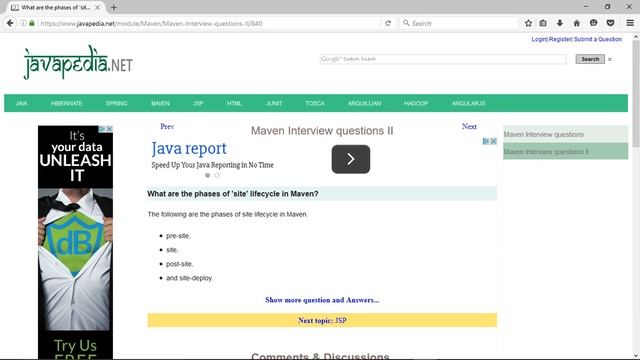
Task: Click the 'Maven Interview questions II' page title
Action: click(x=322, y=131)
